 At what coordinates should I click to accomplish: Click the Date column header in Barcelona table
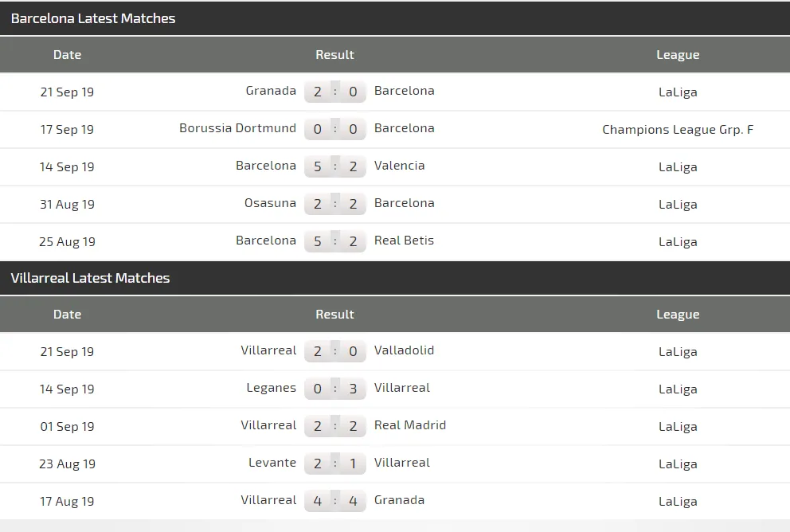(67, 55)
